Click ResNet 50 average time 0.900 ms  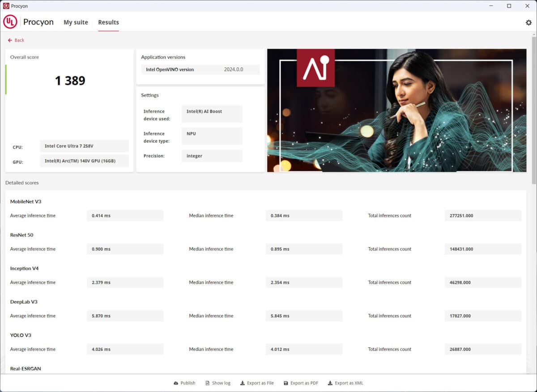click(125, 249)
